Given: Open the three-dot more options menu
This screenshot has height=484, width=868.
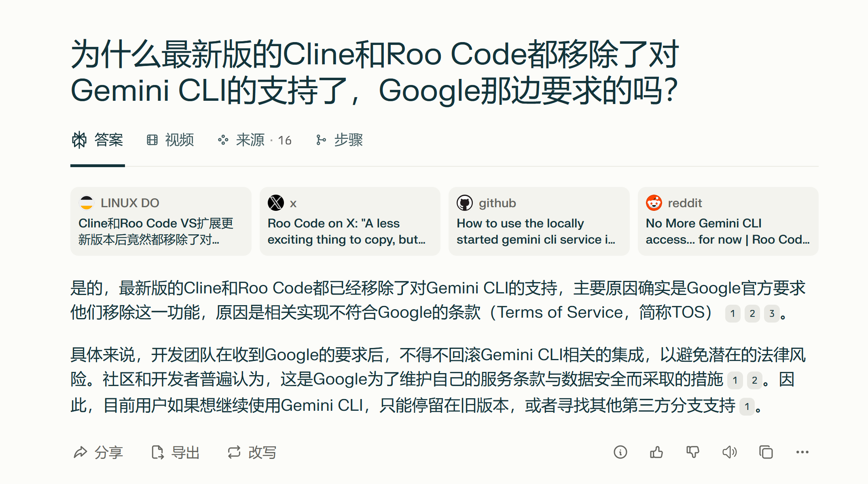Looking at the screenshot, I should (802, 452).
